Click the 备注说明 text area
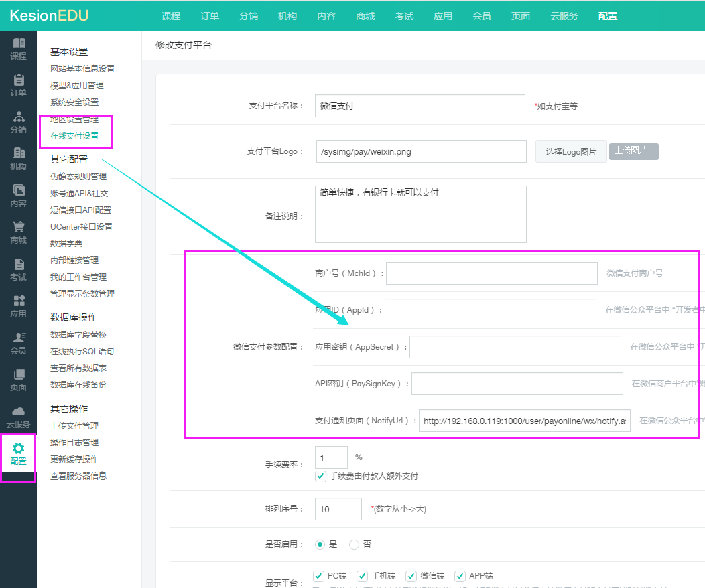The image size is (705, 588). [x=420, y=214]
